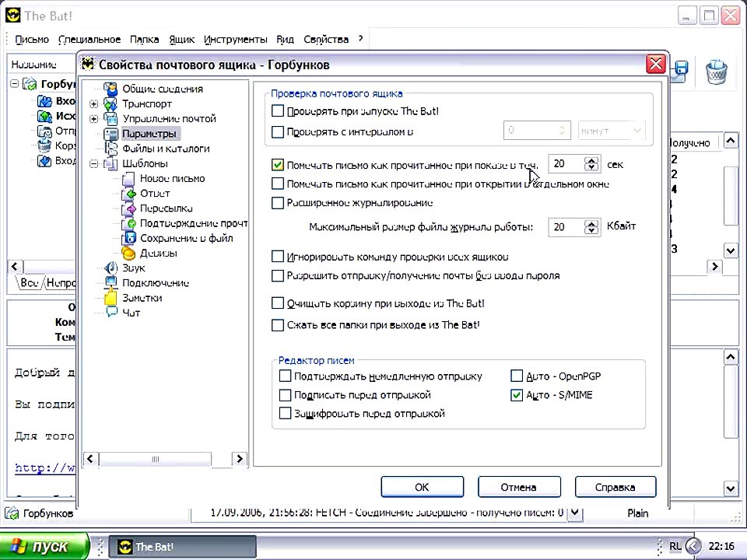Click the interval minutes spinner arrows
The height and width of the screenshot is (560, 747).
pos(562,130)
